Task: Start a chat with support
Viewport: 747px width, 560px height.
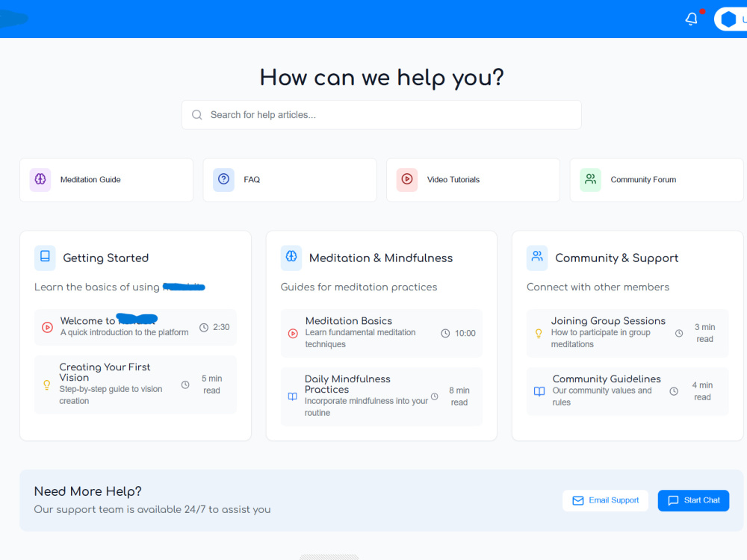Action: point(693,500)
